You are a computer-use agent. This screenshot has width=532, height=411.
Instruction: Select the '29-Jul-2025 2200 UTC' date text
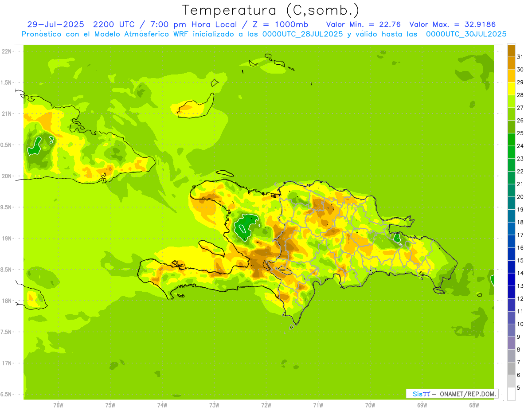[x=81, y=24]
